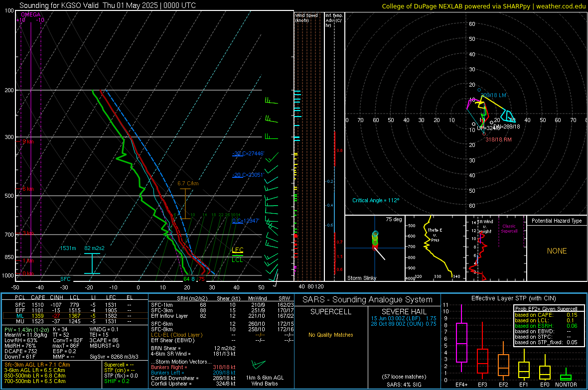
Task: Click the 'weather.cod.edu' credit text
Action: 561,6
